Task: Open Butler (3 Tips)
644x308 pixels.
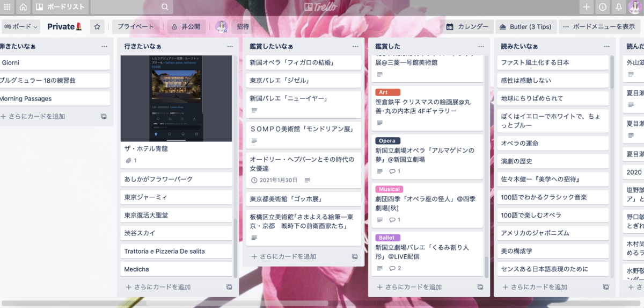Action: pos(526,26)
